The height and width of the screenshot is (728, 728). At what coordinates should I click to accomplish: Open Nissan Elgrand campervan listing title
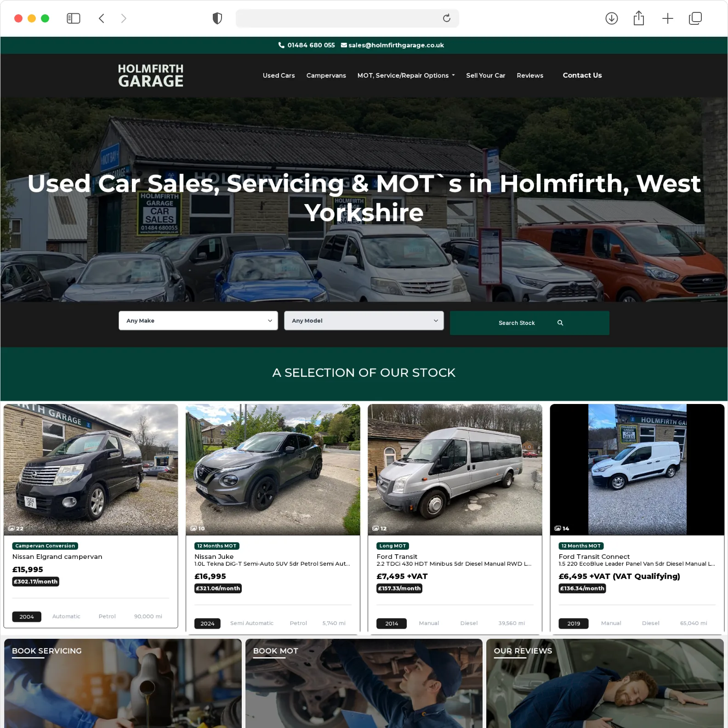click(57, 557)
